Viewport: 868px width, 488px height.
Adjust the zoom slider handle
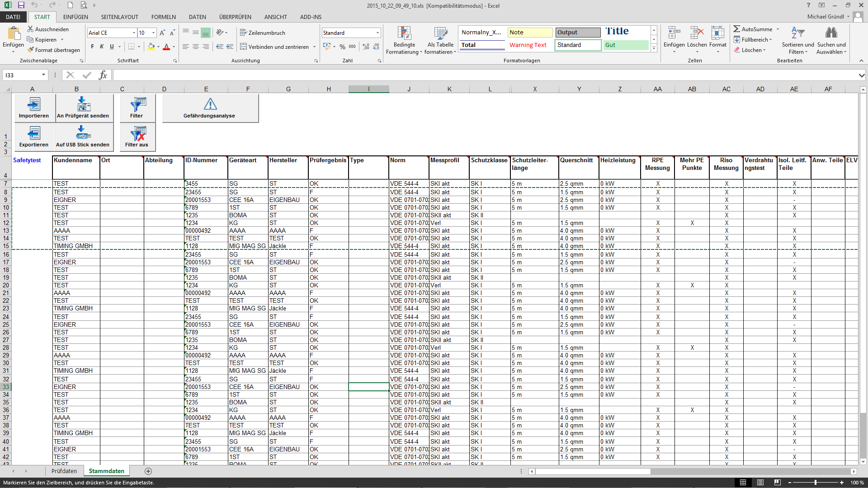[x=816, y=483]
